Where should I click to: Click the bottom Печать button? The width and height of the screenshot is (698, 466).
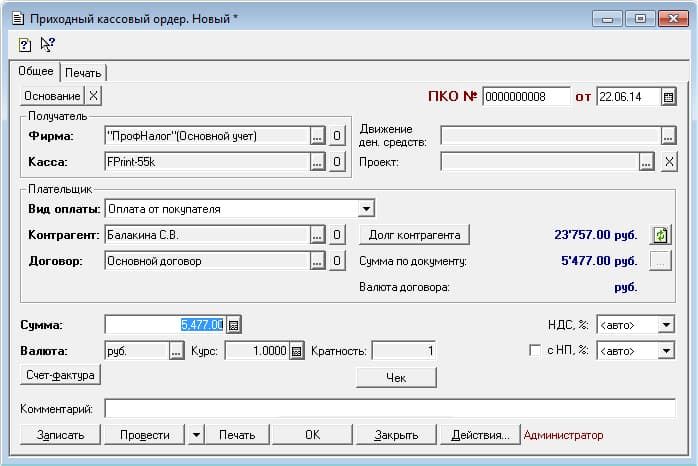[237, 435]
